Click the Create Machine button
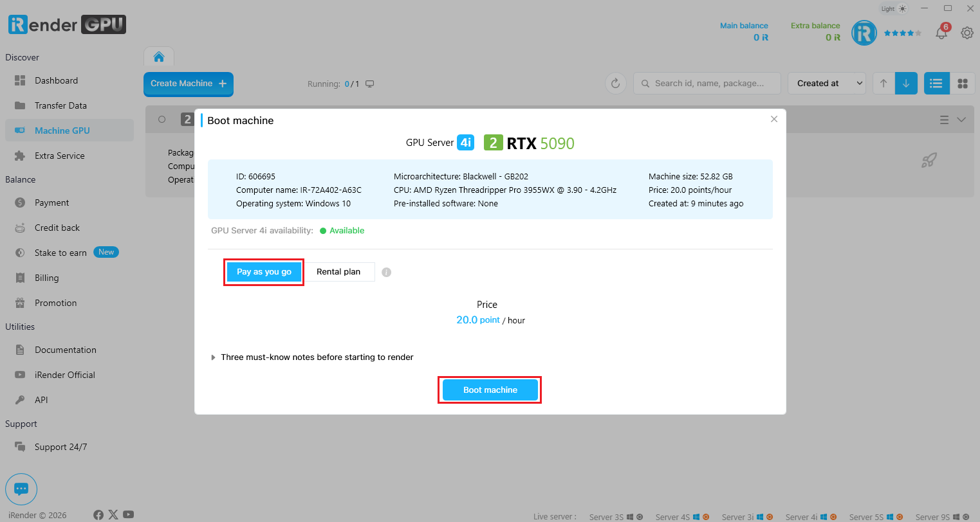980x522 pixels. (x=189, y=84)
